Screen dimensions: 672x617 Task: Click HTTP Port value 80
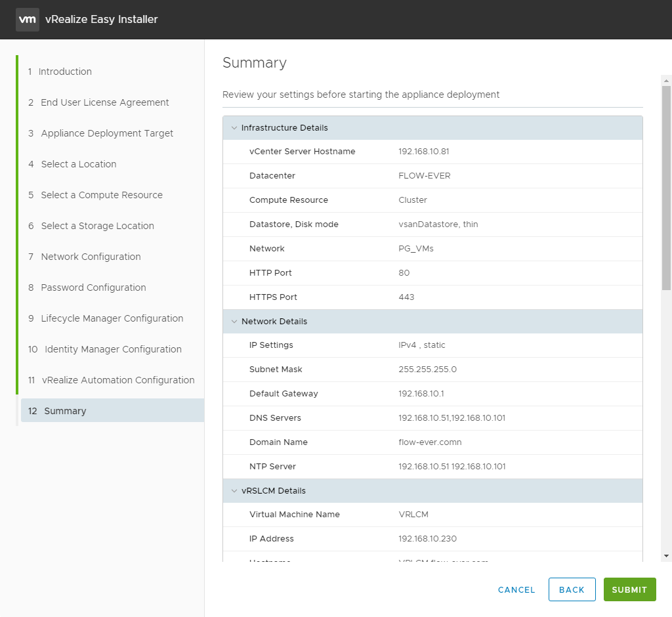point(404,273)
